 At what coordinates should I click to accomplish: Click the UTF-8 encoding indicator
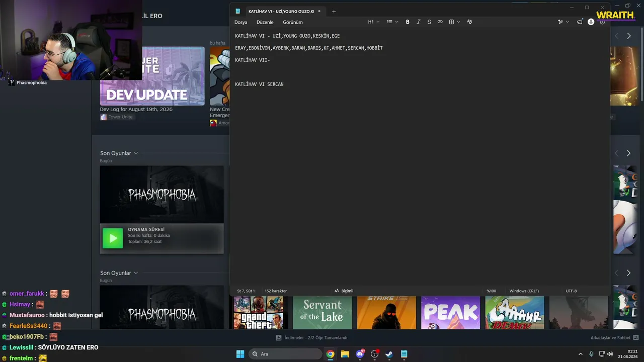[571, 291]
